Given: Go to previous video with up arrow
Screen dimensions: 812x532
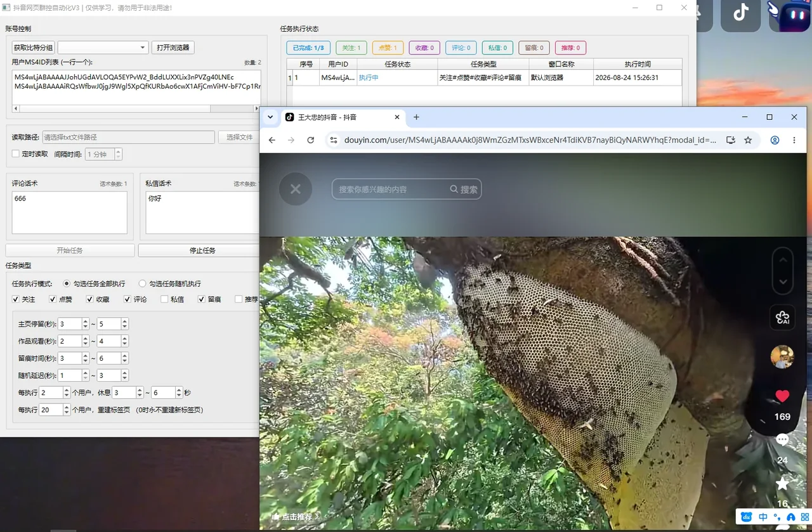Looking at the screenshot, I should [x=783, y=259].
